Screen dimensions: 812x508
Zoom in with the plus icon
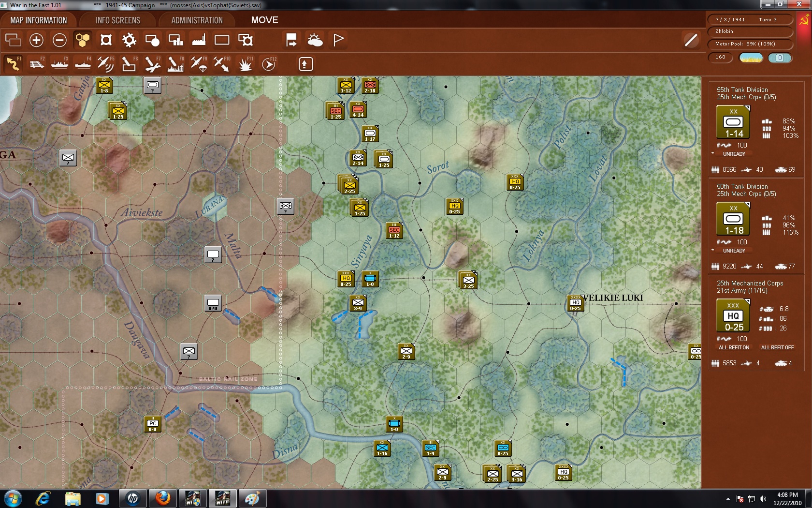pos(36,40)
